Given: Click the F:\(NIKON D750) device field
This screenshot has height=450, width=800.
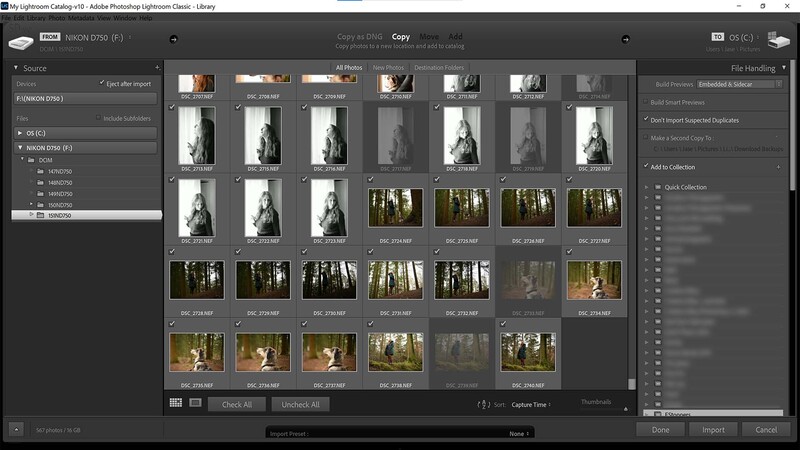Looking at the screenshot, I should click(85, 98).
